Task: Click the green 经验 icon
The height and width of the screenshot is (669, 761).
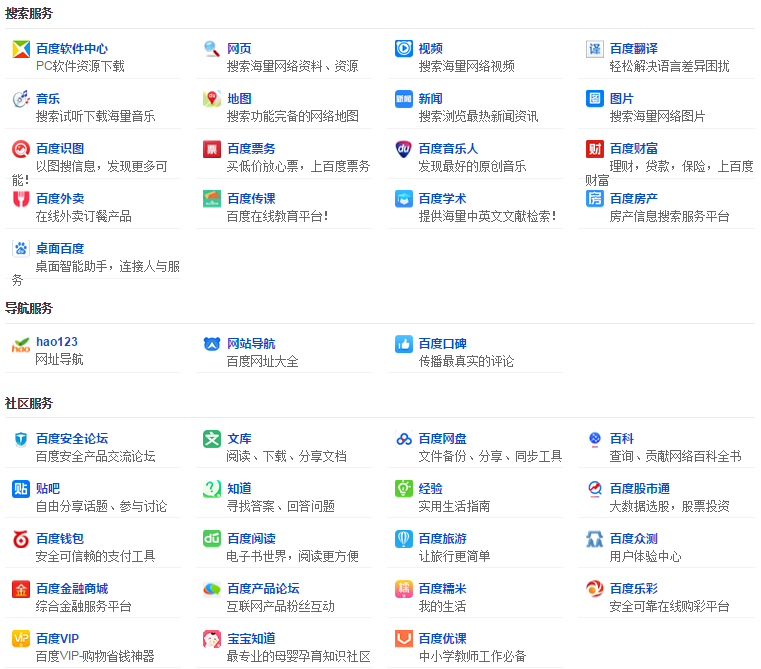Action: [x=403, y=489]
